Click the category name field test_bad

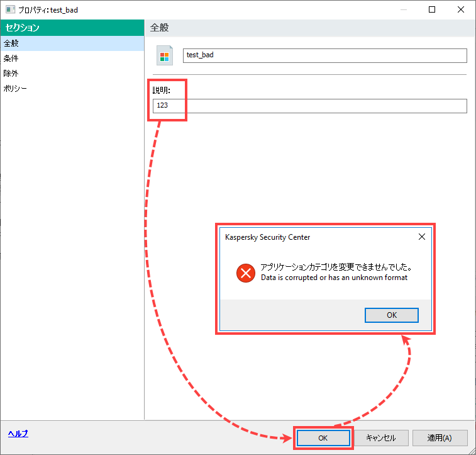click(x=324, y=55)
